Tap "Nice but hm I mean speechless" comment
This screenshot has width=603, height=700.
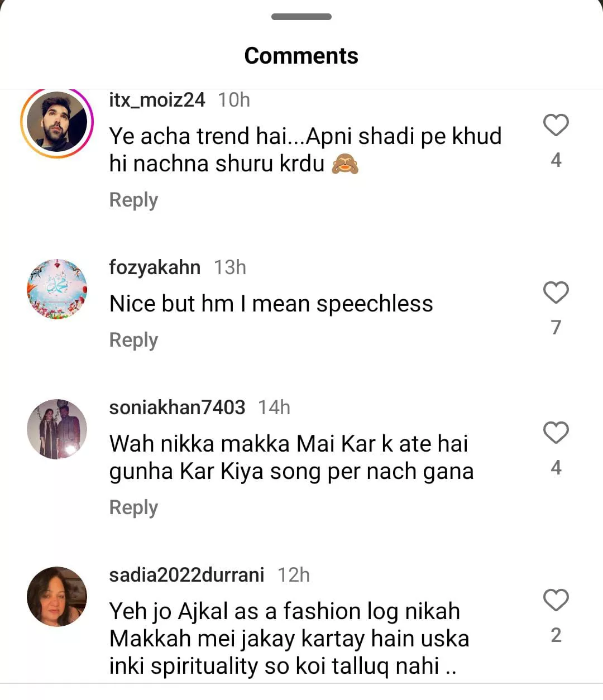(x=271, y=304)
